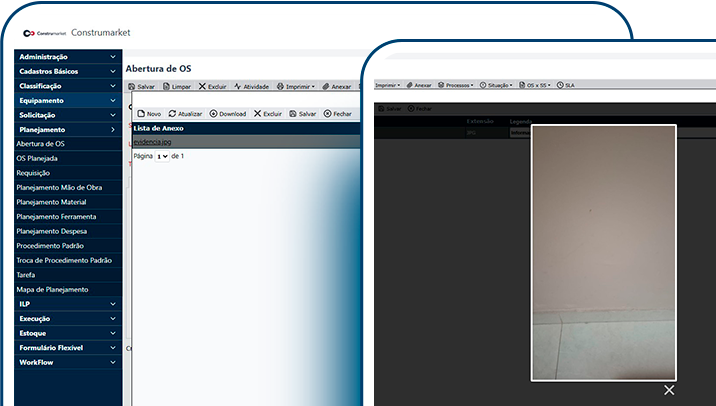Download the selected attachment
Viewport: 716px width, 406px height.
227,114
